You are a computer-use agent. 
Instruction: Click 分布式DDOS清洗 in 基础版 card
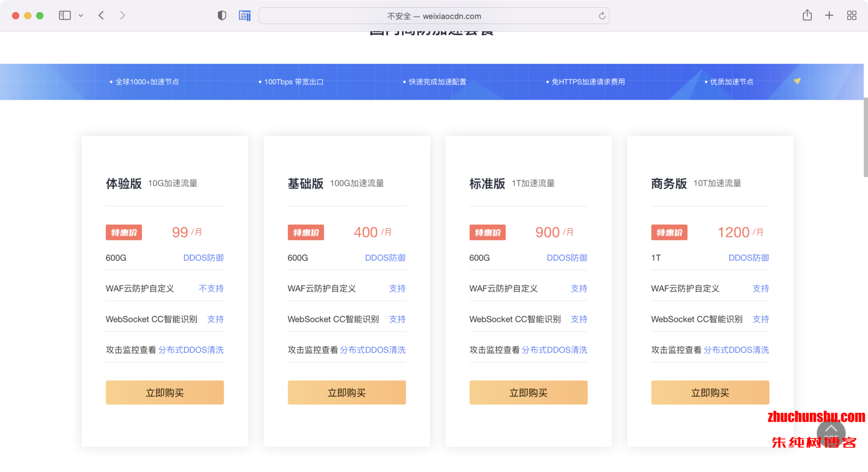[x=373, y=350]
